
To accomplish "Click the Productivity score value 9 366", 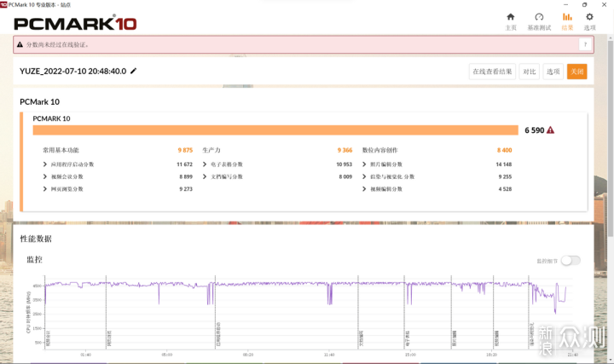I will [345, 150].
